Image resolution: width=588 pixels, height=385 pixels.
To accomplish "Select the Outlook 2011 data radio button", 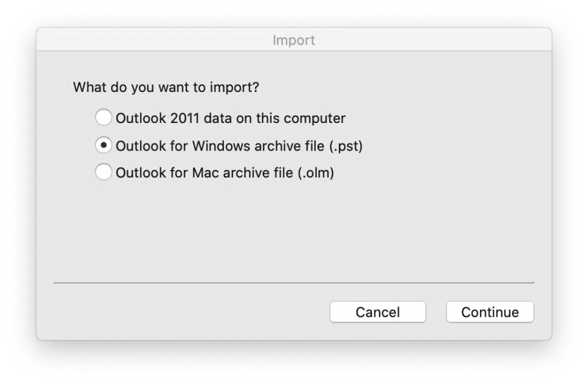I will click(x=103, y=117).
